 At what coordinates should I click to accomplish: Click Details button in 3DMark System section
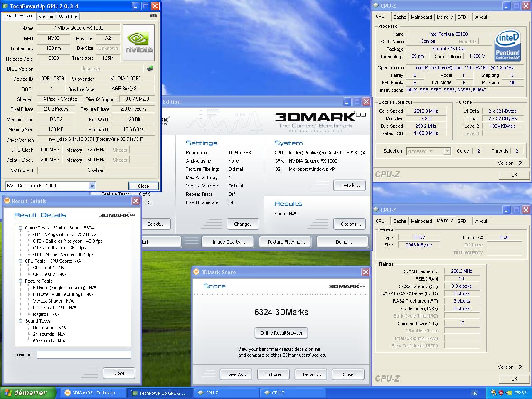point(350,185)
